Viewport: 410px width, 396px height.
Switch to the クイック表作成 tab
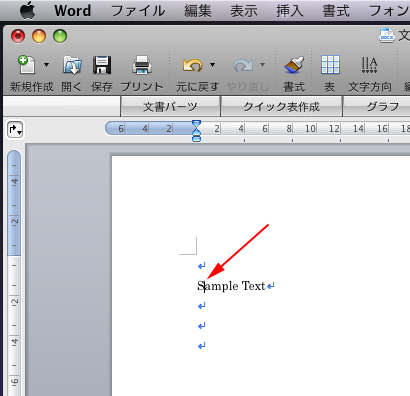click(281, 106)
